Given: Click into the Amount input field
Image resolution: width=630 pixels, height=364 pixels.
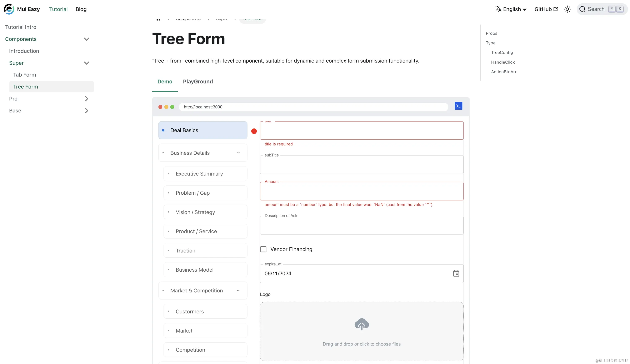Looking at the screenshot, I should [361, 191].
